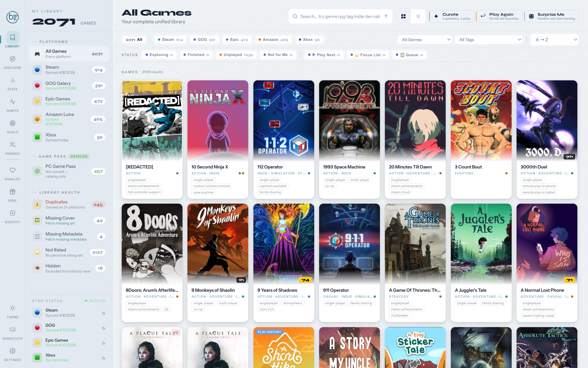Open the Stats bar chart icon
The image size is (588, 368).
(x=12, y=80)
